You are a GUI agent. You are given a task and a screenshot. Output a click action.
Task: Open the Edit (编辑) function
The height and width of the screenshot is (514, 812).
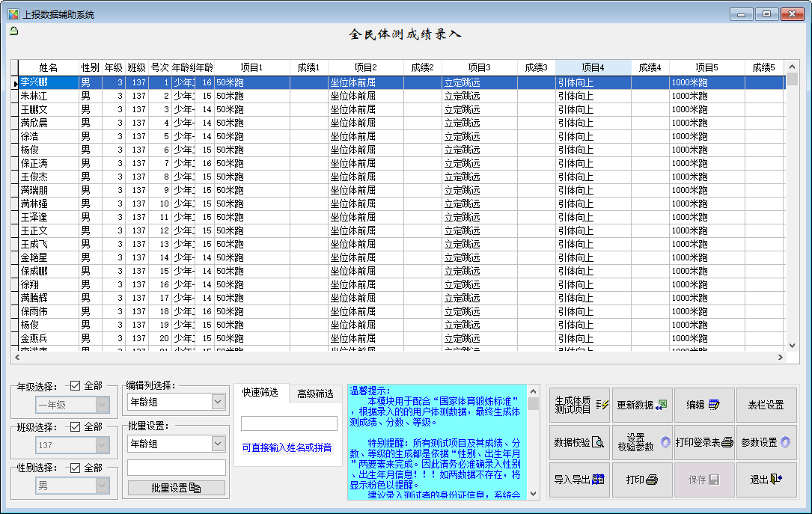click(x=704, y=405)
